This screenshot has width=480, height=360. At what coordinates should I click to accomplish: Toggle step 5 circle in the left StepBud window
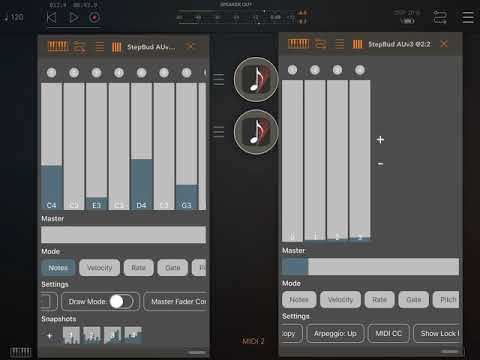pyautogui.click(x=141, y=73)
